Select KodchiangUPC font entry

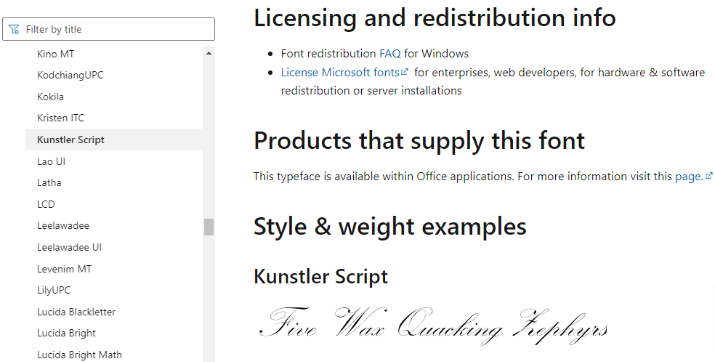point(70,75)
